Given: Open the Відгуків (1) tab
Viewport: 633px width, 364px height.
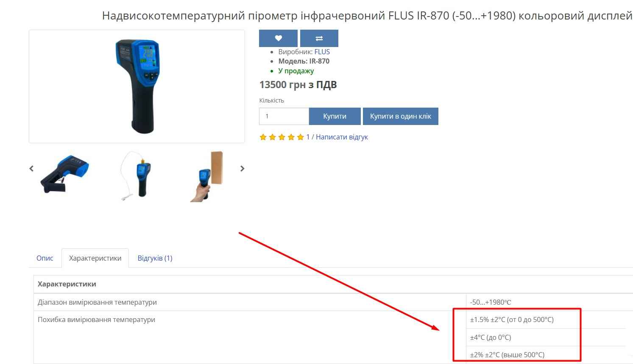Looking at the screenshot, I should coord(155,258).
